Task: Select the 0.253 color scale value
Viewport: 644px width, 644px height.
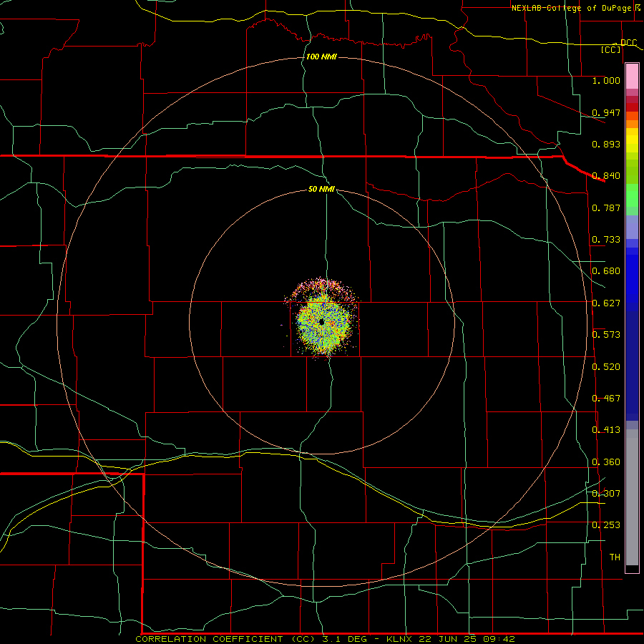Action: [x=606, y=525]
